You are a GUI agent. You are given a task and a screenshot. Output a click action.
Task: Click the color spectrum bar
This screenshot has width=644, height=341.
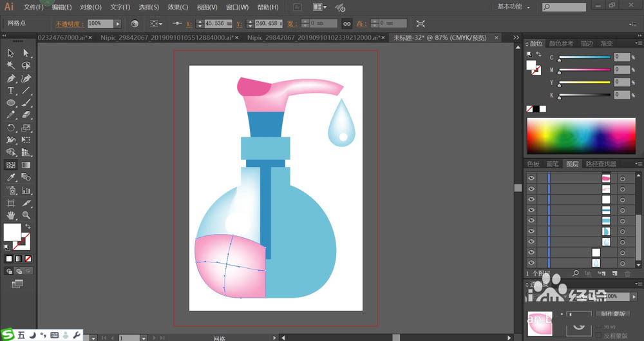pyautogui.click(x=581, y=136)
